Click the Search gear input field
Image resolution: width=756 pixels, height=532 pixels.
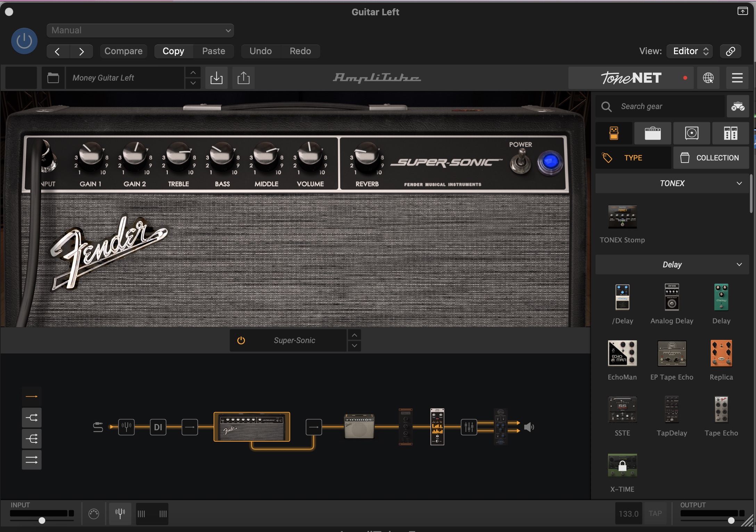tap(660, 106)
